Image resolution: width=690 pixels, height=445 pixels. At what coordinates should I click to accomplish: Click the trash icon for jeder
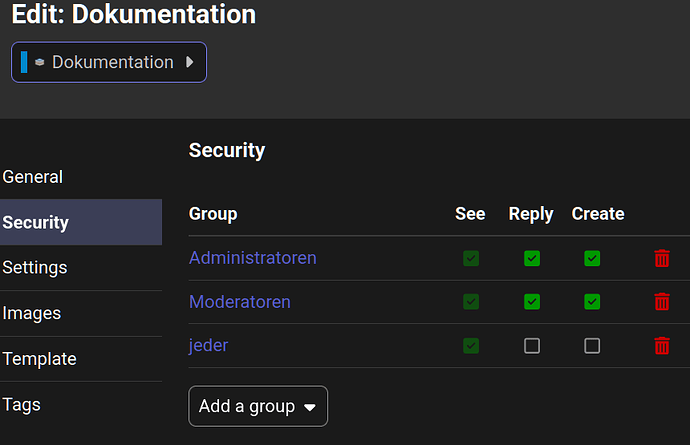point(662,346)
